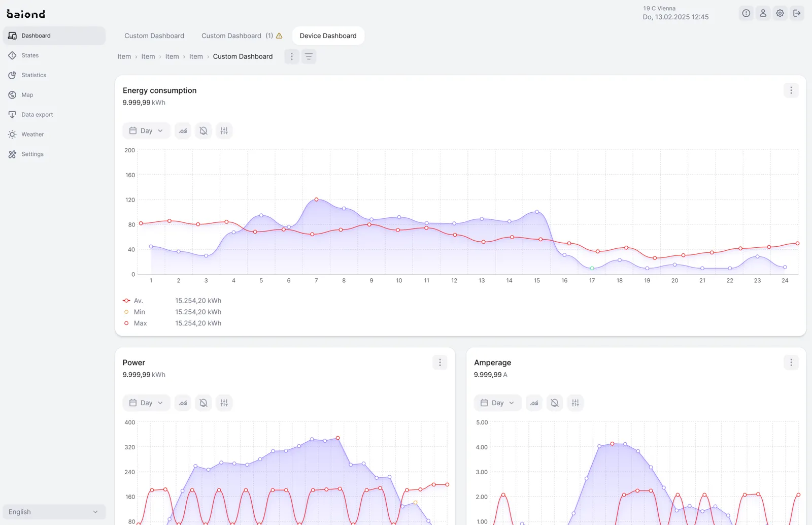Open the Custom Dashboard (1) tab
The image size is (812, 525).
tap(242, 36)
